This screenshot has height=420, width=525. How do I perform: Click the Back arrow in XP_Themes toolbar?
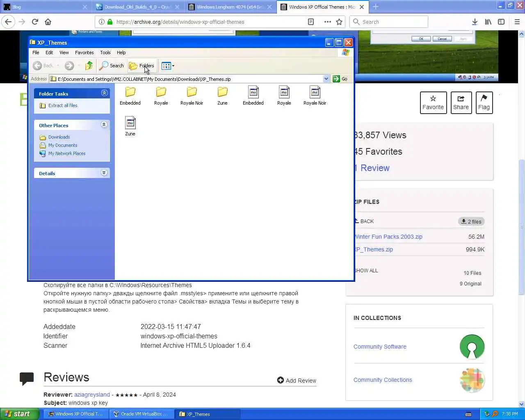pyautogui.click(x=37, y=66)
